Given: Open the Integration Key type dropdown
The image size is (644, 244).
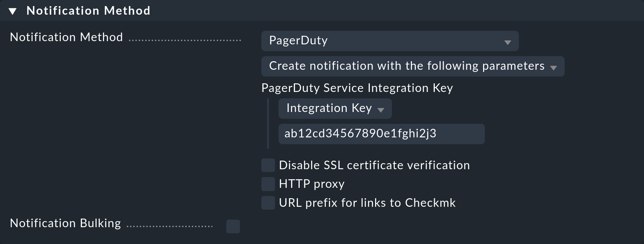Looking at the screenshot, I should click(x=335, y=108).
